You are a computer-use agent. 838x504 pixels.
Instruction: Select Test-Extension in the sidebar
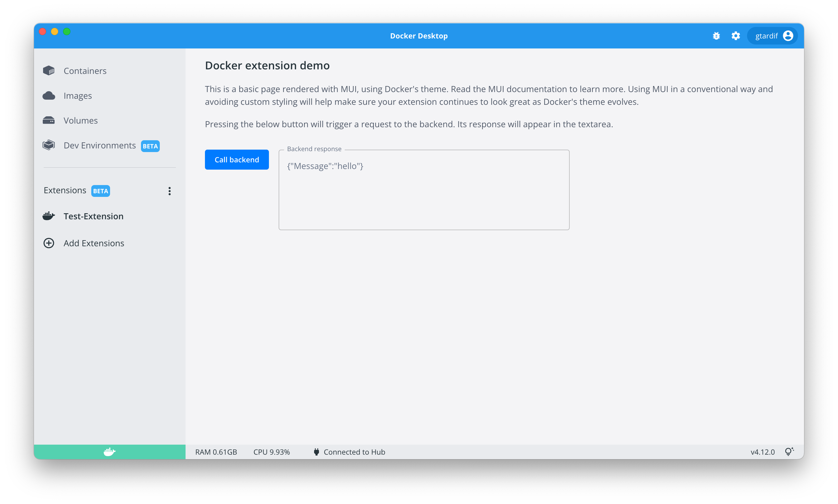93,216
